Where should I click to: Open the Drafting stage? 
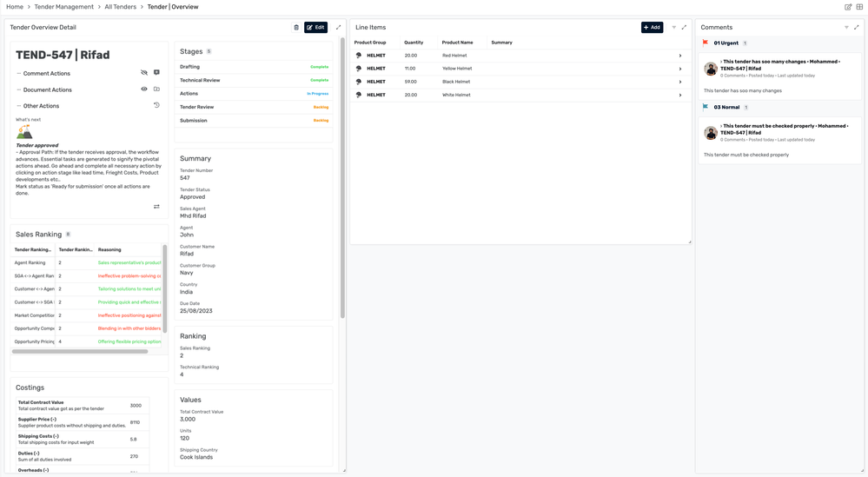point(254,67)
